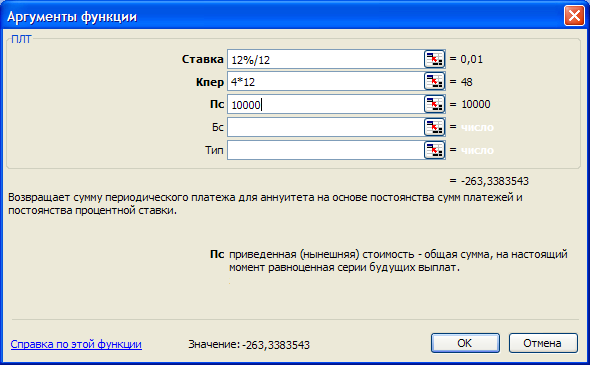The width and height of the screenshot is (590, 365).
Task: Click the Бс range selector icon
Action: click(434, 127)
